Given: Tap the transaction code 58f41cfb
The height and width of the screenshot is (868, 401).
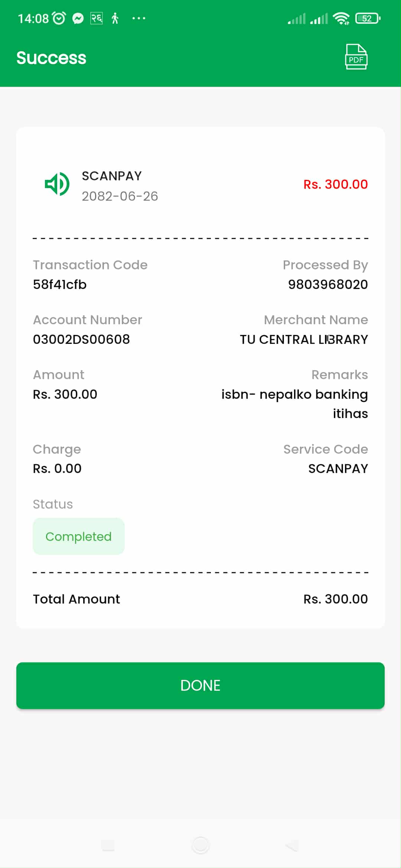Looking at the screenshot, I should [60, 285].
